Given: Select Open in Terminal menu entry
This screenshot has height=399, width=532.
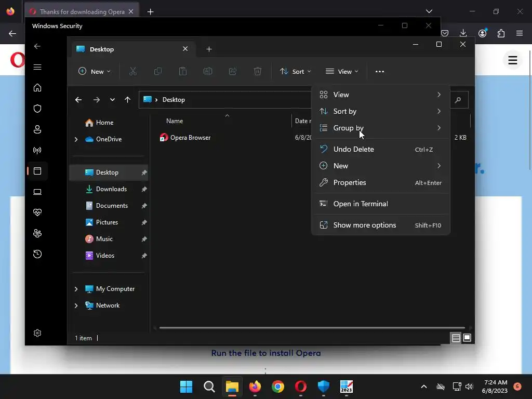Looking at the screenshot, I should (x=381, y=204).
